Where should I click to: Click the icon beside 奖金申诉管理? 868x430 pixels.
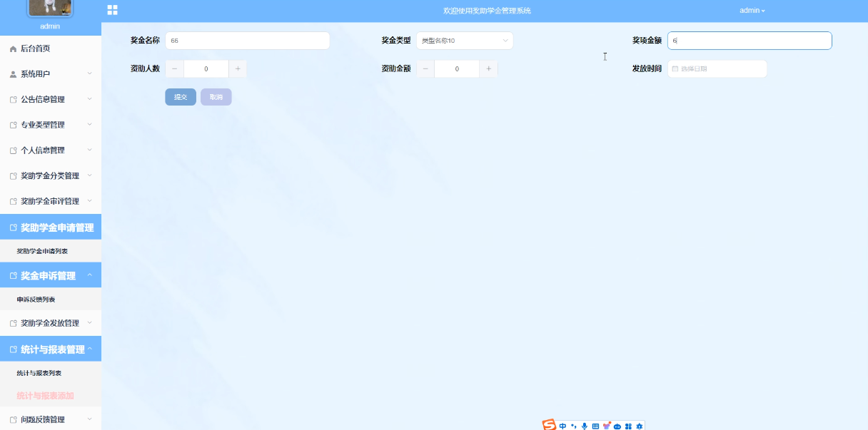pos(13,276)
